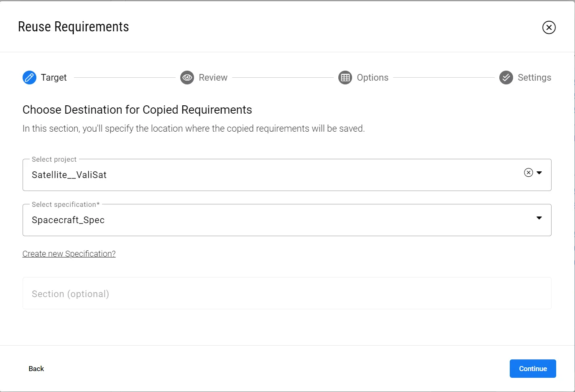
Task: Click the Choose Destination for Copied Requirements heading
Action: click(x=137, y=109)
